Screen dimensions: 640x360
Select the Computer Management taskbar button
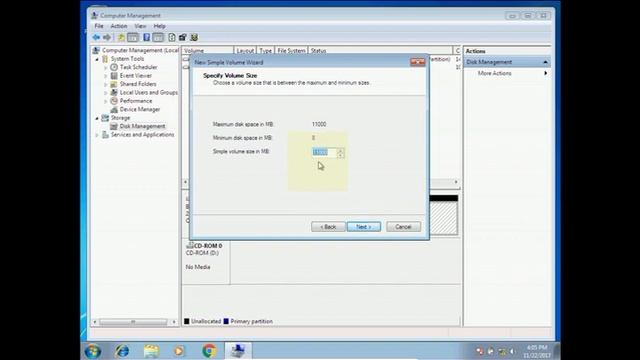pos(238,351)
